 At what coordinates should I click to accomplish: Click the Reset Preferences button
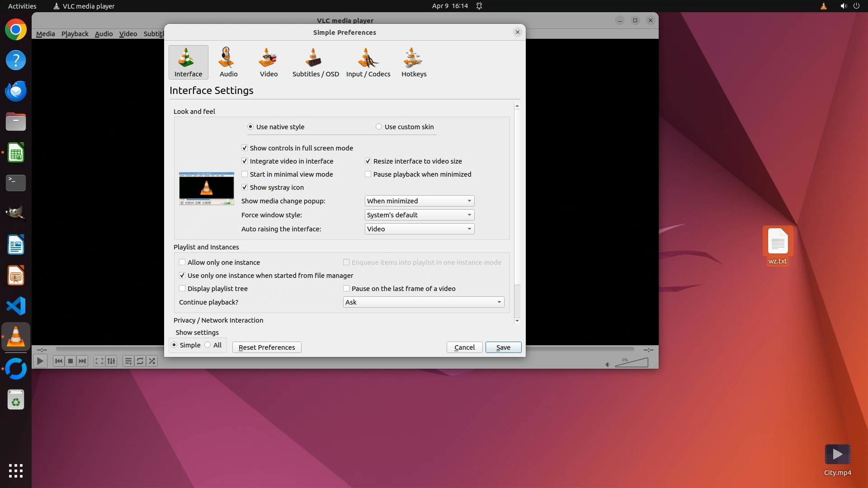click(267, 347)
